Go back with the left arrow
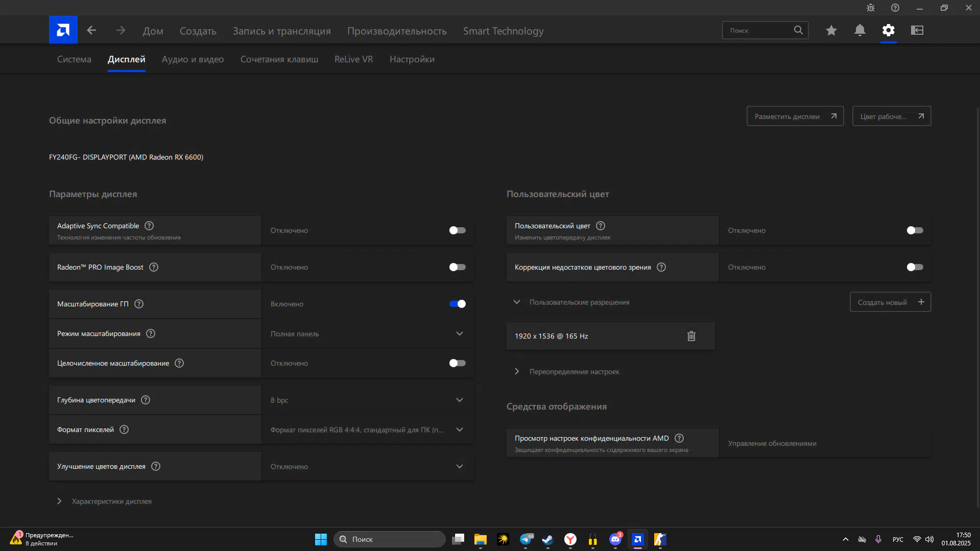 click(91, 30)
